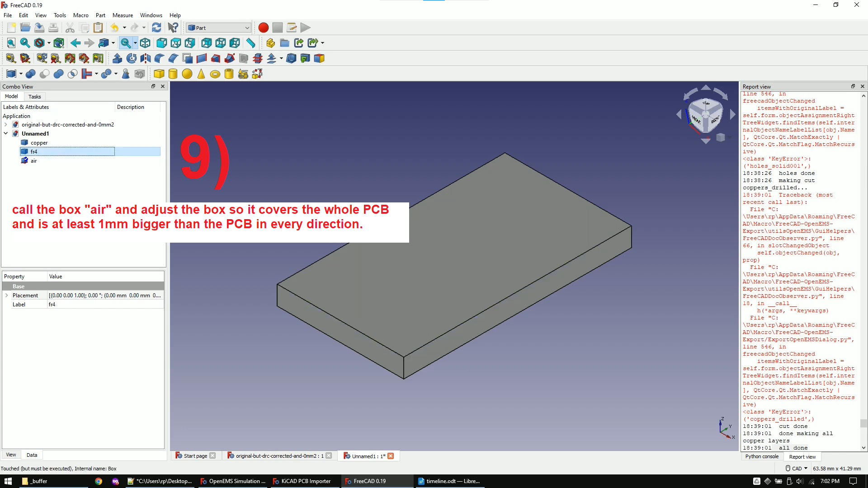
Task: Fit selection in view
Action: (x=25, y=43)
